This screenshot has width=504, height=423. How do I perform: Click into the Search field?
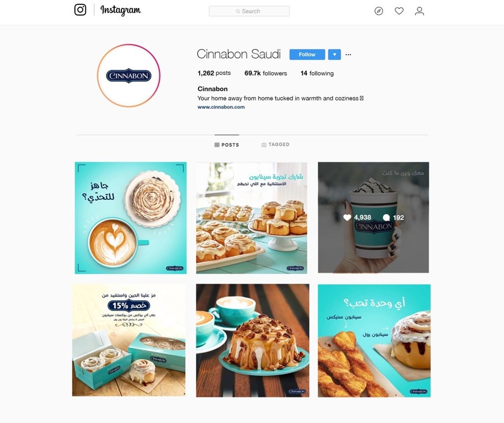[x=249, y=11]
